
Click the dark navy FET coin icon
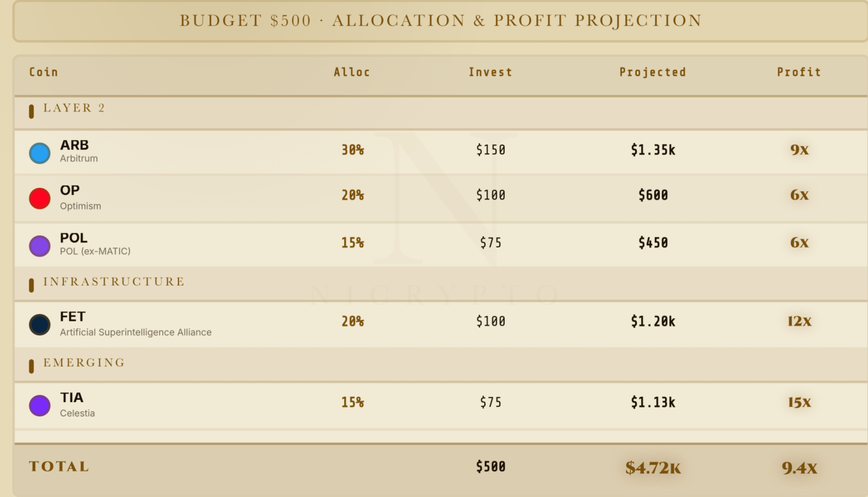coord(39,325)
